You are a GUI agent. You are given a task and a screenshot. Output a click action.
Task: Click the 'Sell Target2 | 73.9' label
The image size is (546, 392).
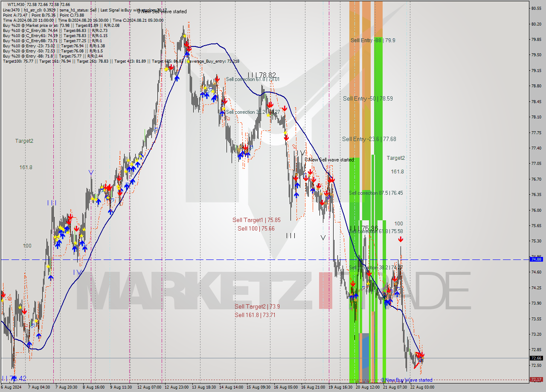click(257, 306)
